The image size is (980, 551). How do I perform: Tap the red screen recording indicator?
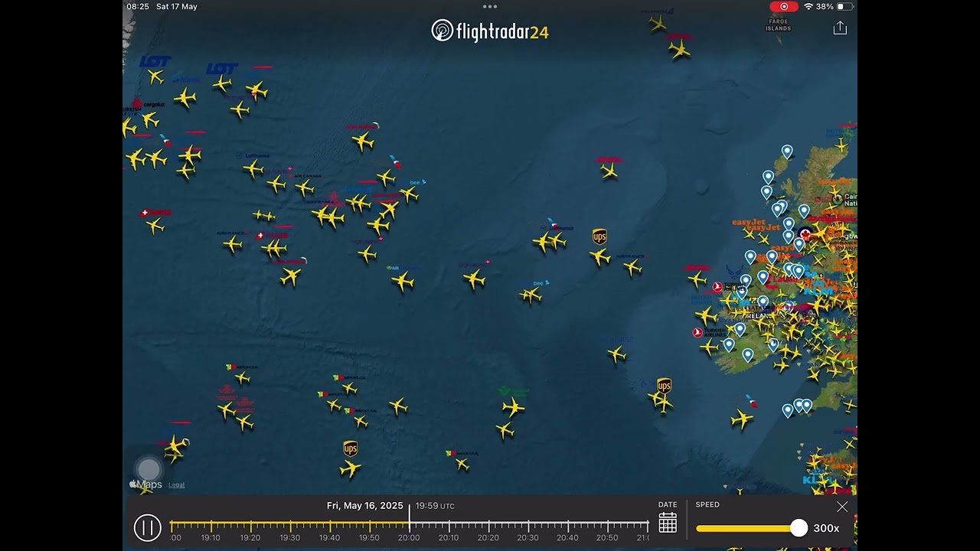point(784,6)
